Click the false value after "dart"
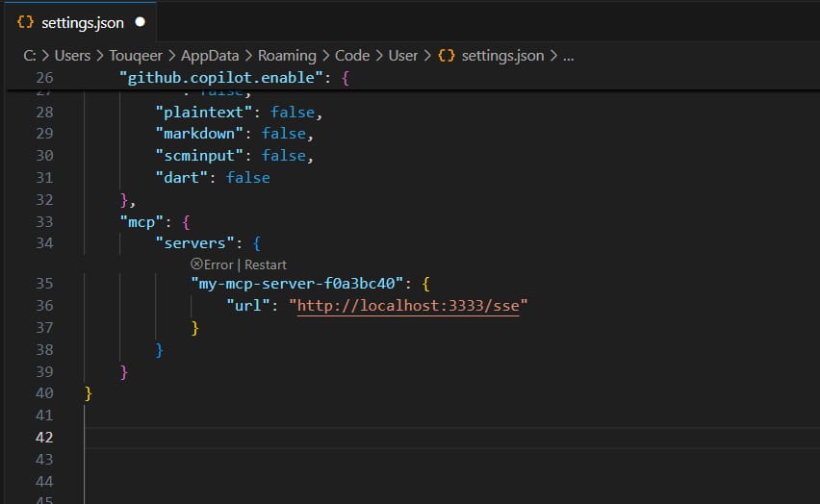This screenshot has height=504, width=820. 248,178
